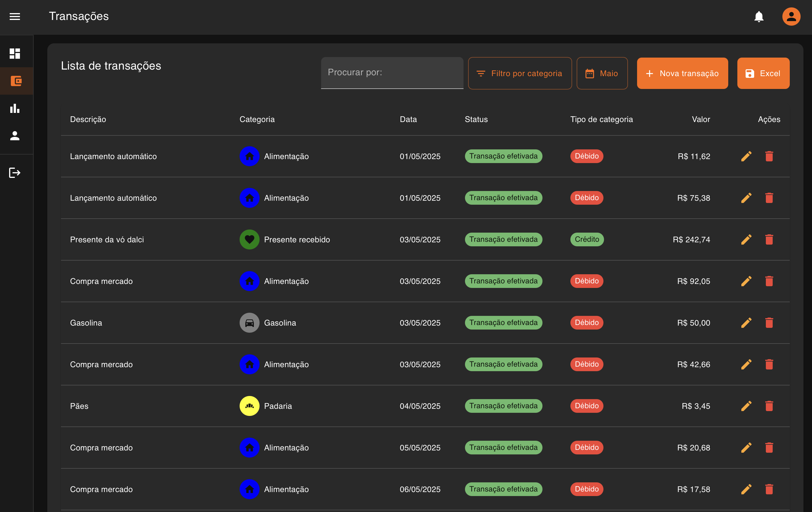Viewport: 812px width, 512px height.
Task: Click the 05/05/2025 date cell
Action: (x=420, y=448)
